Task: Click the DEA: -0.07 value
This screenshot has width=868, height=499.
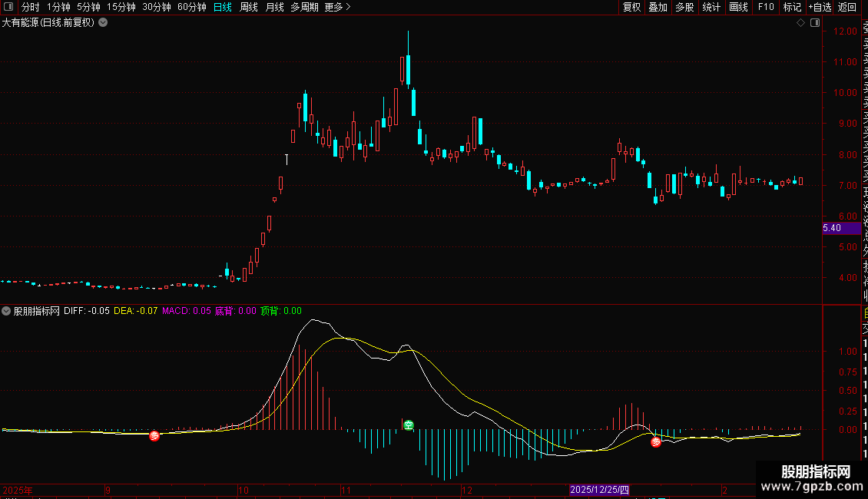Action: coord(136,311)
